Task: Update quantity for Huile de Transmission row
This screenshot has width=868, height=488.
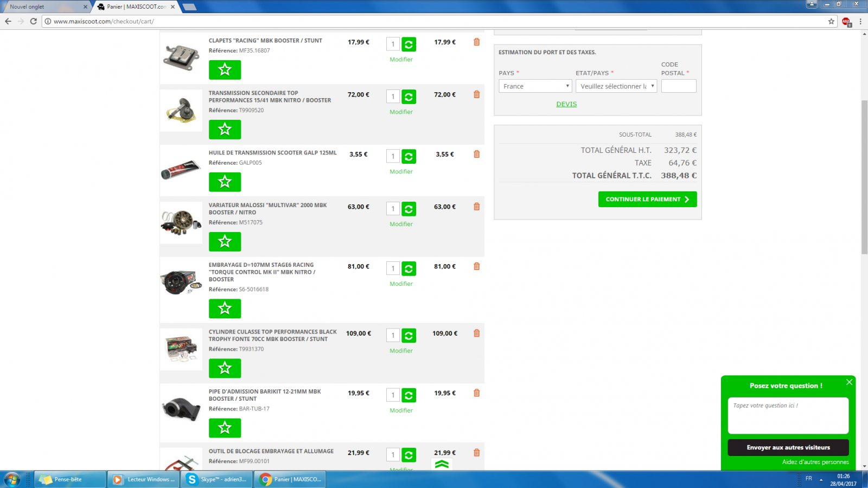Action: click(409, 157)
